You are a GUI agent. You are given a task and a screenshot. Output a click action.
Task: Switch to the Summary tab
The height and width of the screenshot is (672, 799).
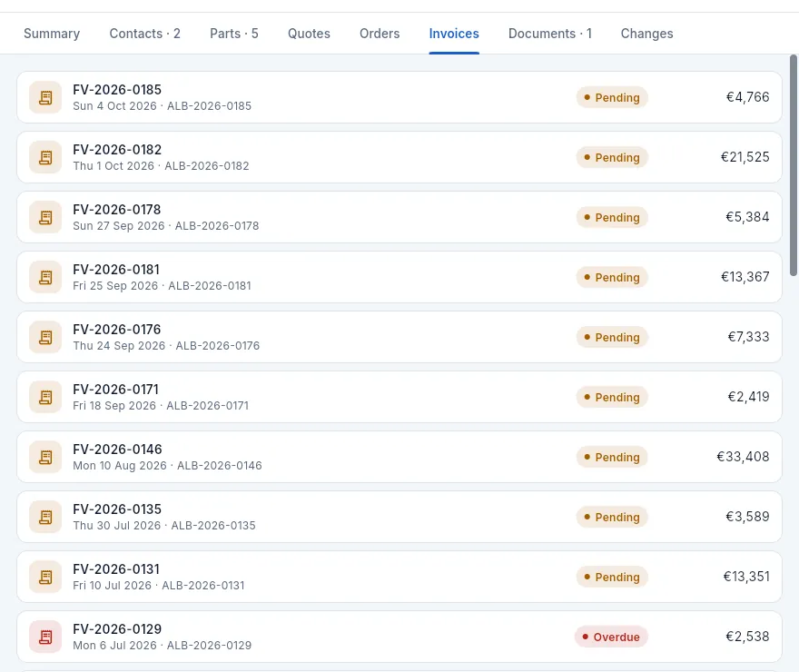(x=52, y=34)
